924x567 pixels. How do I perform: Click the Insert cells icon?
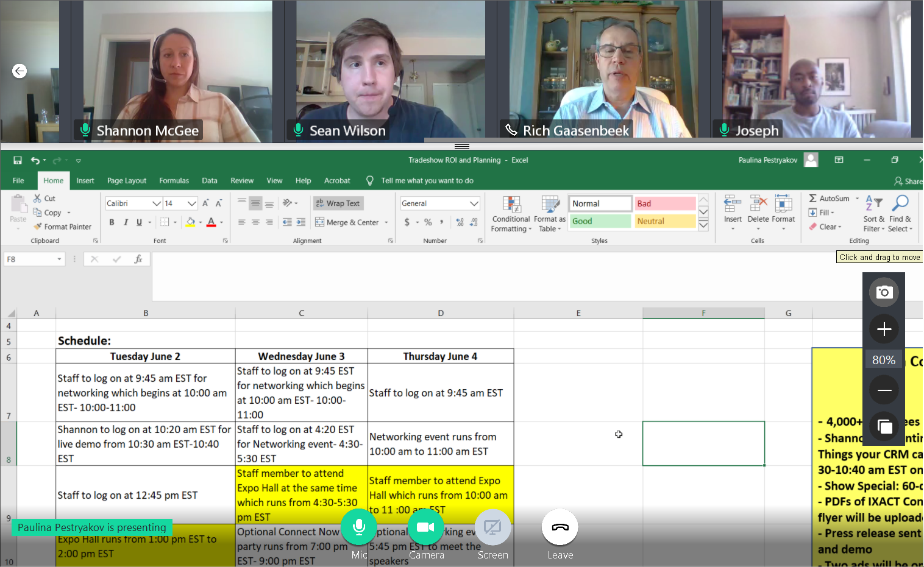pyautogui.click(x=733, y=204)
